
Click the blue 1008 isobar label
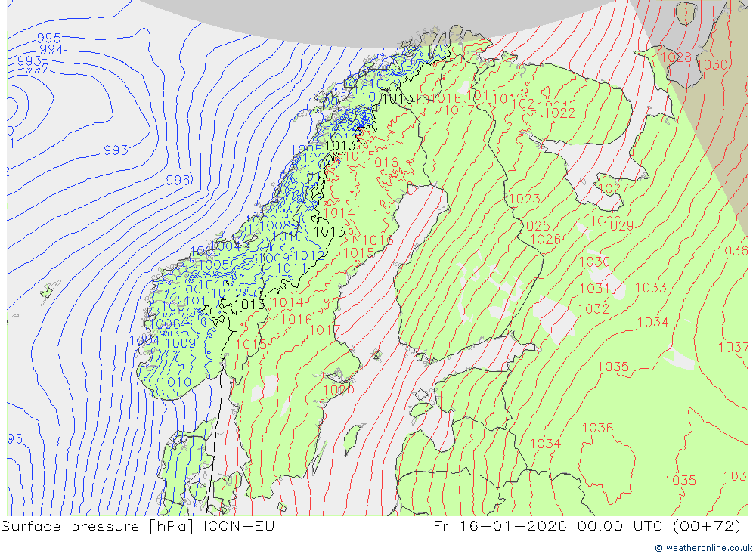point(275,225)
